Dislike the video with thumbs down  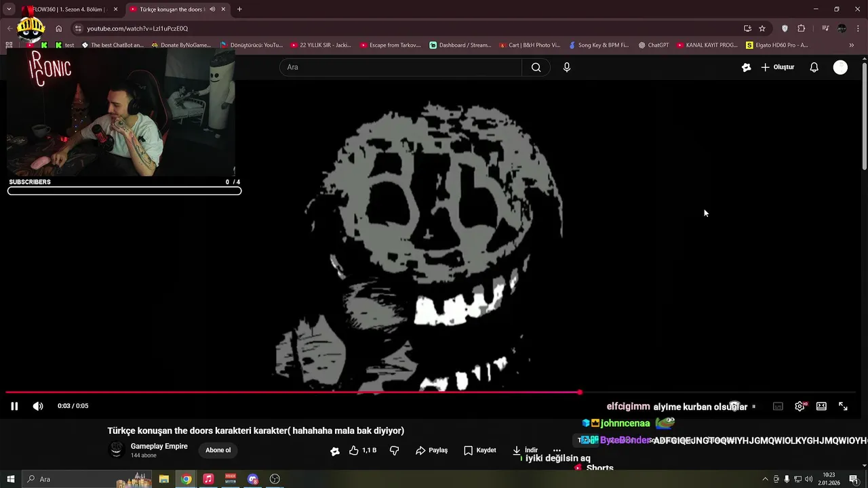pyautogui.click(x=394, y=450)
